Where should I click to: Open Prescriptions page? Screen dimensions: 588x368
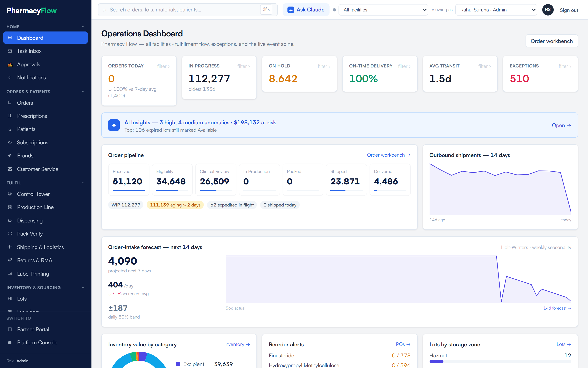tap(46, 116)
